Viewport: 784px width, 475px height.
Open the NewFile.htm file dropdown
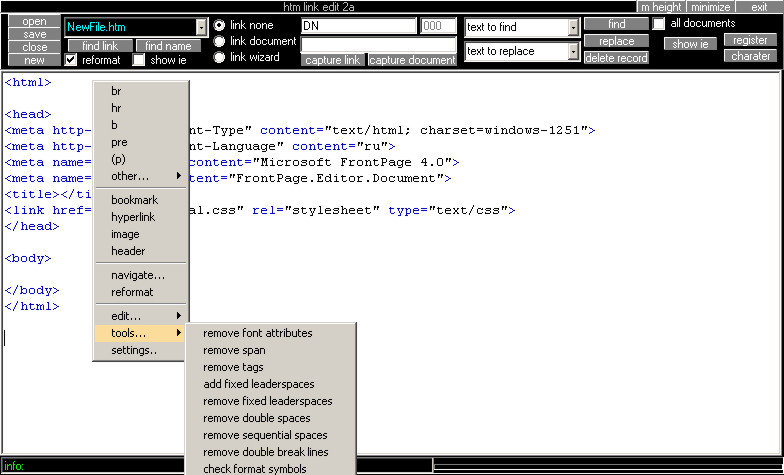pos(201,27)
